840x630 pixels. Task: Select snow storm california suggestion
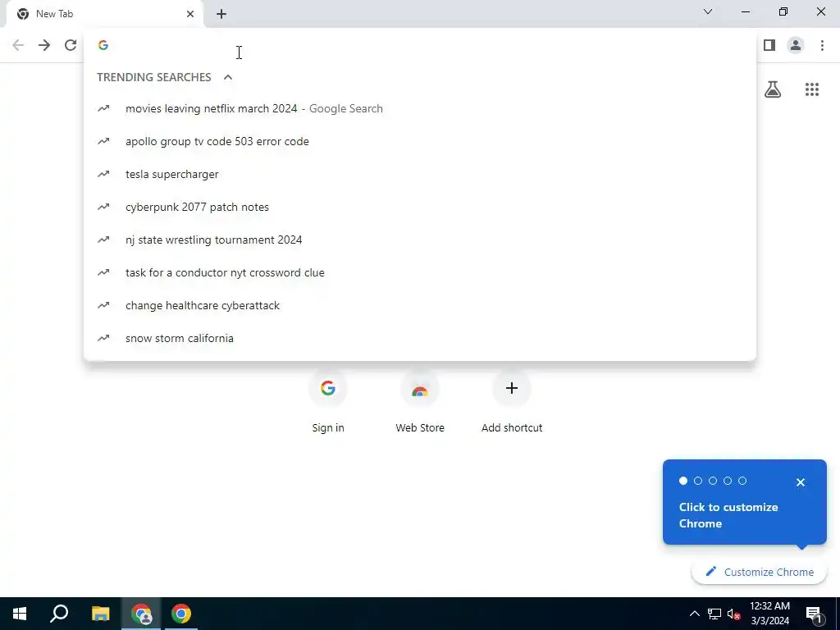point(420,338)
